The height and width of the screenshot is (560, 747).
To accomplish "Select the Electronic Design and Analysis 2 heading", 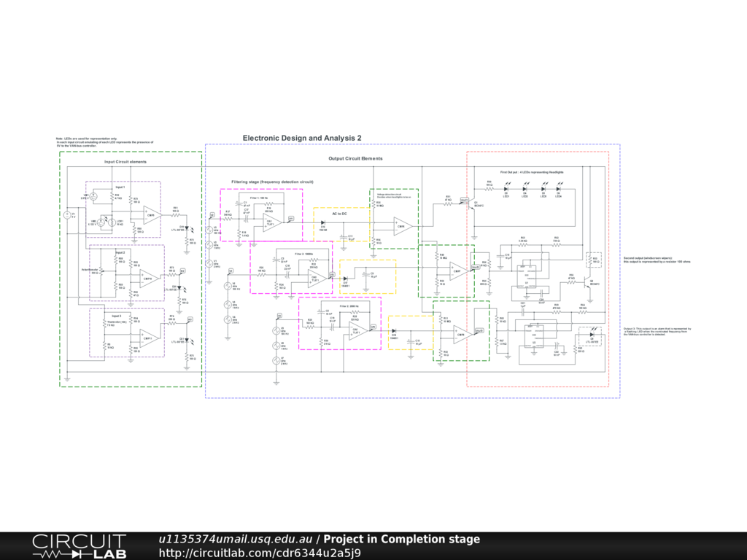I will (302, 138).
